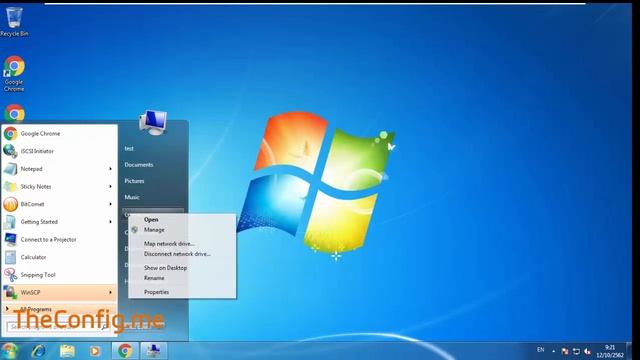This screenshot has width=640, height=360.
Task: Open Sticky Notes from the Start menu
Action: 59,187
